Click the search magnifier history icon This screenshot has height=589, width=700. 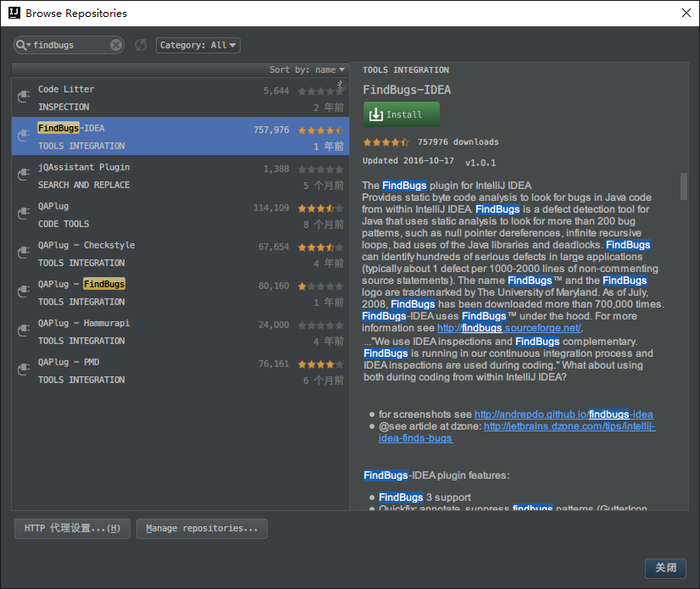[25, 45]
